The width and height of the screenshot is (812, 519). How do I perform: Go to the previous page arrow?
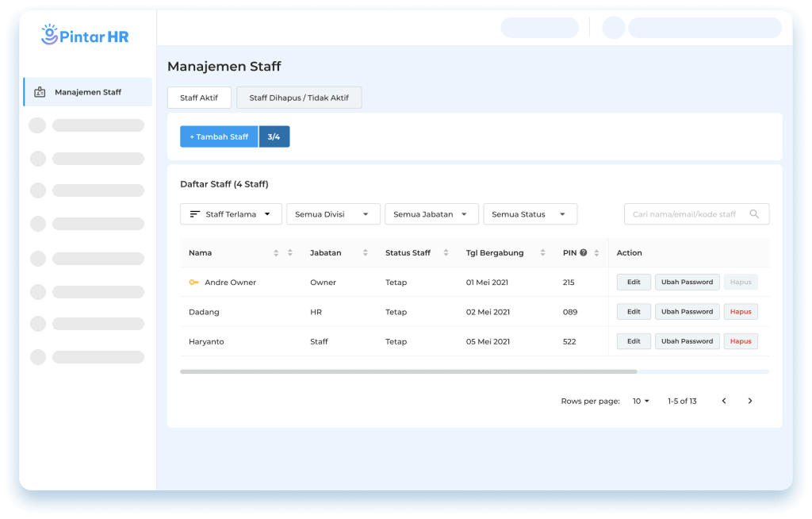(724, 402)
